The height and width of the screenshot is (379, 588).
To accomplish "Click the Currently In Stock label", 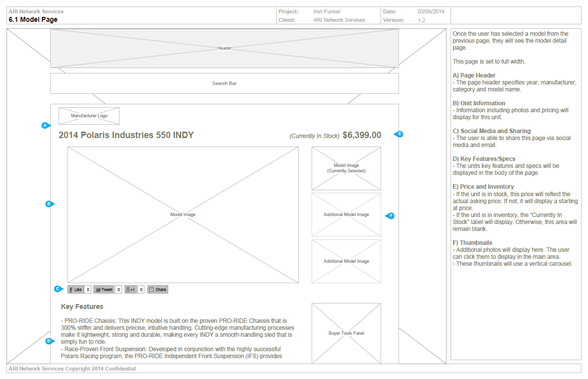I will [314, 136].
